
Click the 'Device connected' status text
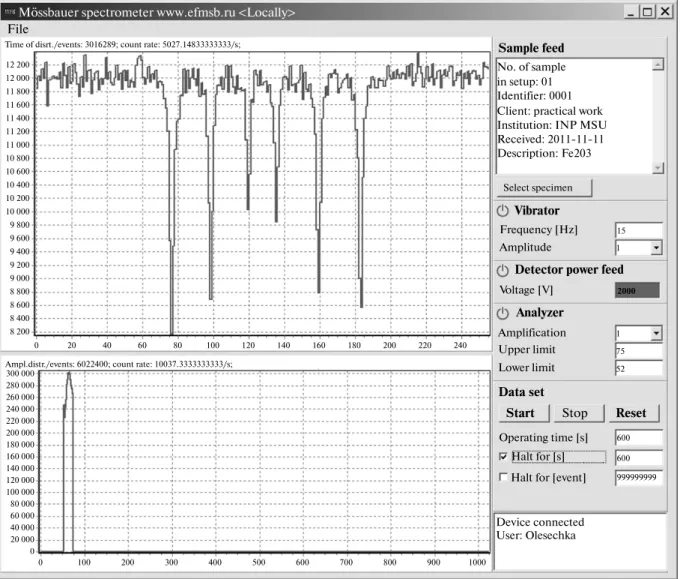coord(540,522)
